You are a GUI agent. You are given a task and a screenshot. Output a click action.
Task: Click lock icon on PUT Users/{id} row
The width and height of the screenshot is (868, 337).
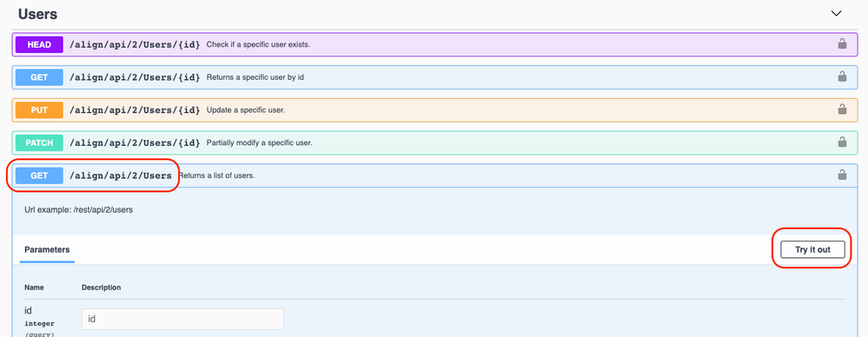point(842,109)
